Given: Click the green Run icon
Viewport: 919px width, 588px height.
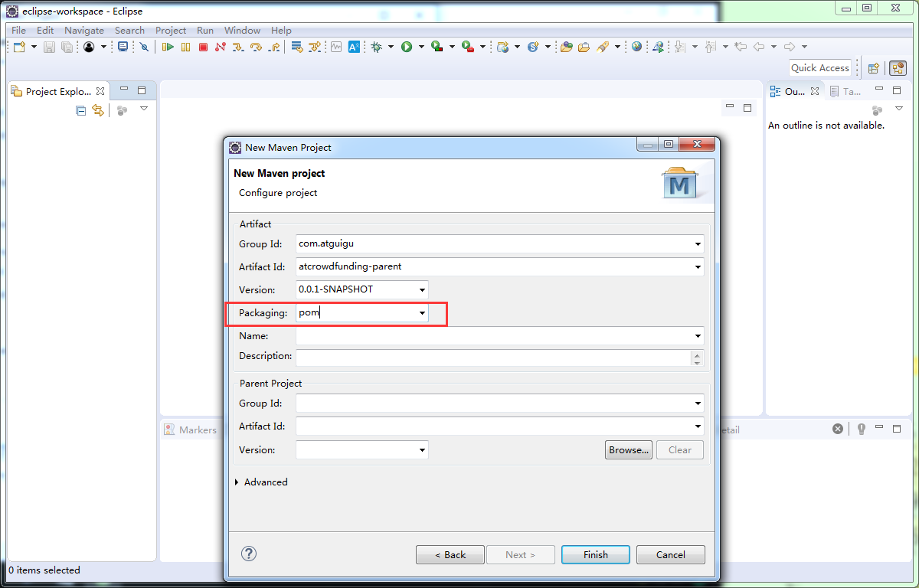Looking at the screenshot, I should [x=407, y=47].
